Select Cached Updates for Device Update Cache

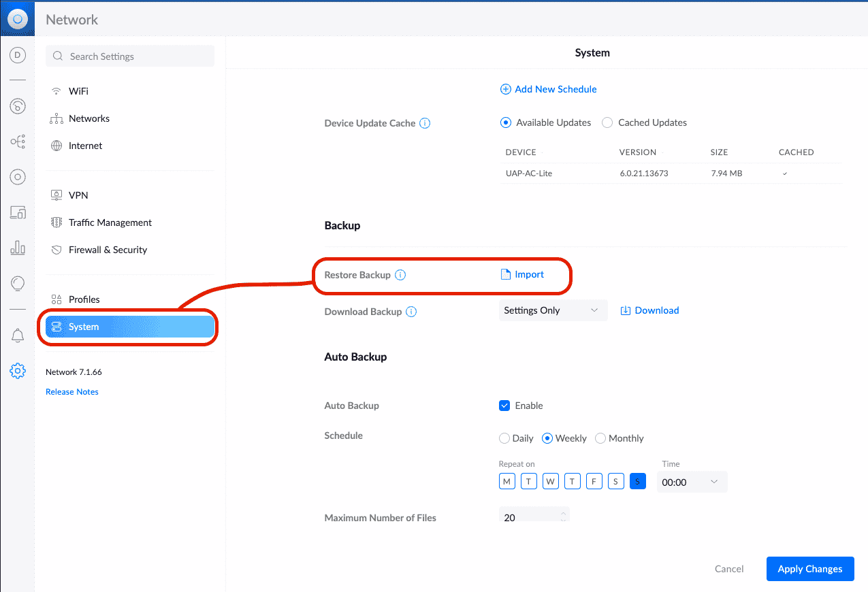coord(607,122)
